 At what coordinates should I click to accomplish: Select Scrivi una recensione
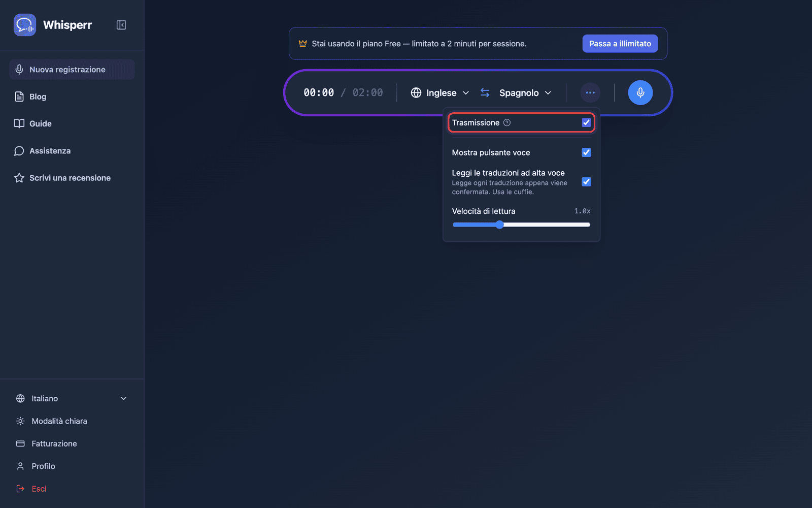click(72, 178)
